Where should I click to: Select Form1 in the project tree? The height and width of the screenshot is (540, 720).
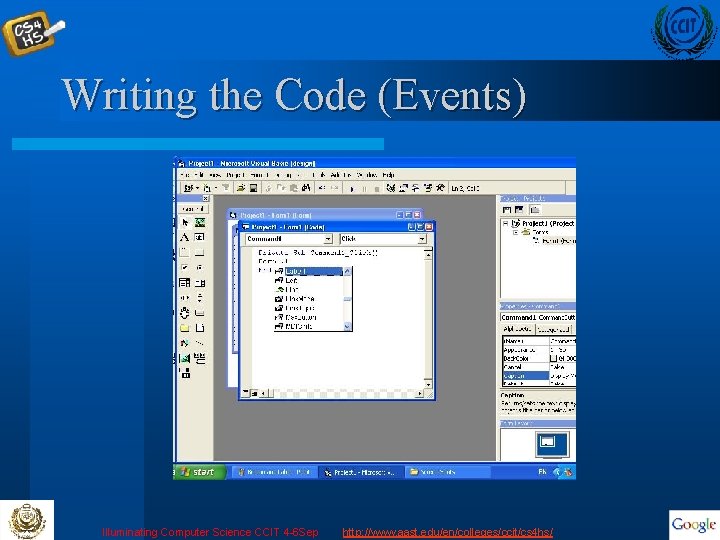[558, 241]
